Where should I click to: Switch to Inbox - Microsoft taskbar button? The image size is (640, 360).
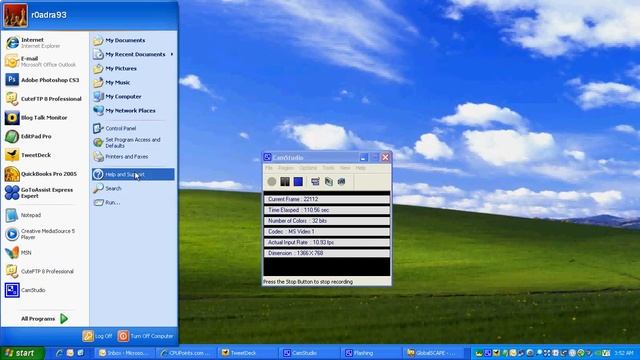pyautogui.click(x=126, y=353)
